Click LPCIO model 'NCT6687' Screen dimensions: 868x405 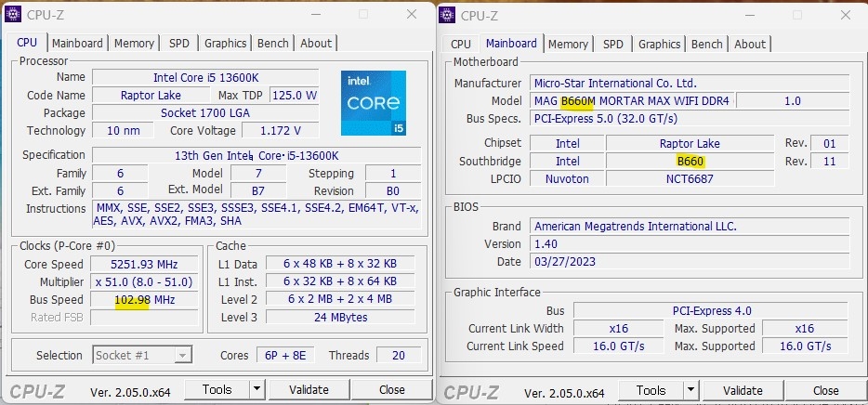(x=690, y=178)
